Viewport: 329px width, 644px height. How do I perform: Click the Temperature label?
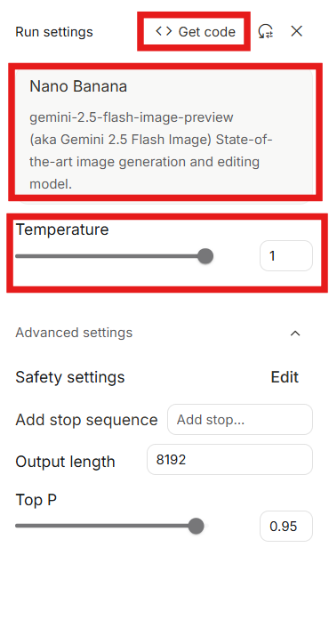click(x=62, y=229)
